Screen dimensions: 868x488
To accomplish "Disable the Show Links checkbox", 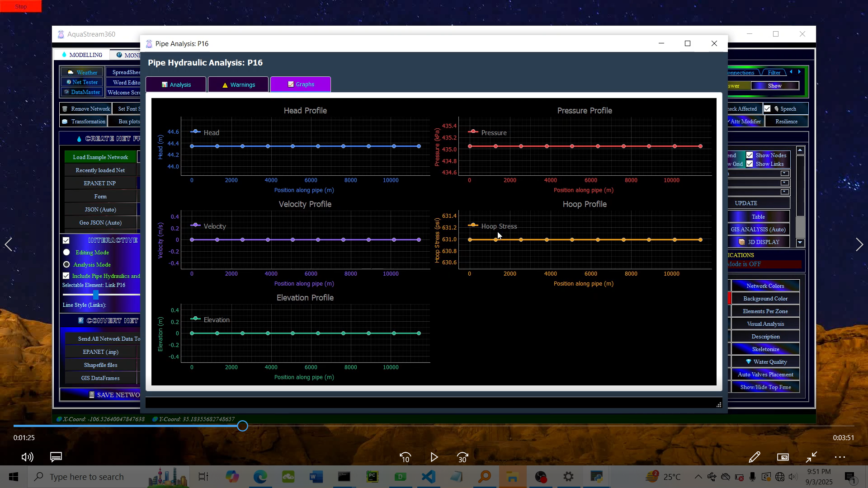I will pyautogui.click(x=749, y=164).
